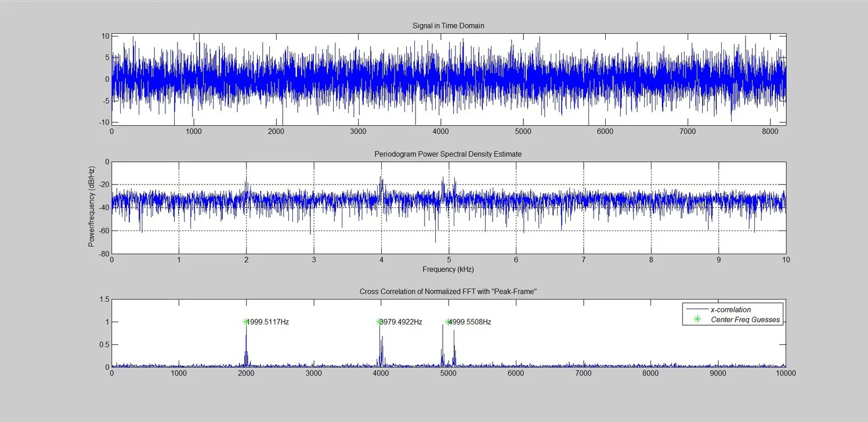Select the "Frequency (kHz)" x-axis label
The image size is (868, 422).
point(449,269)
